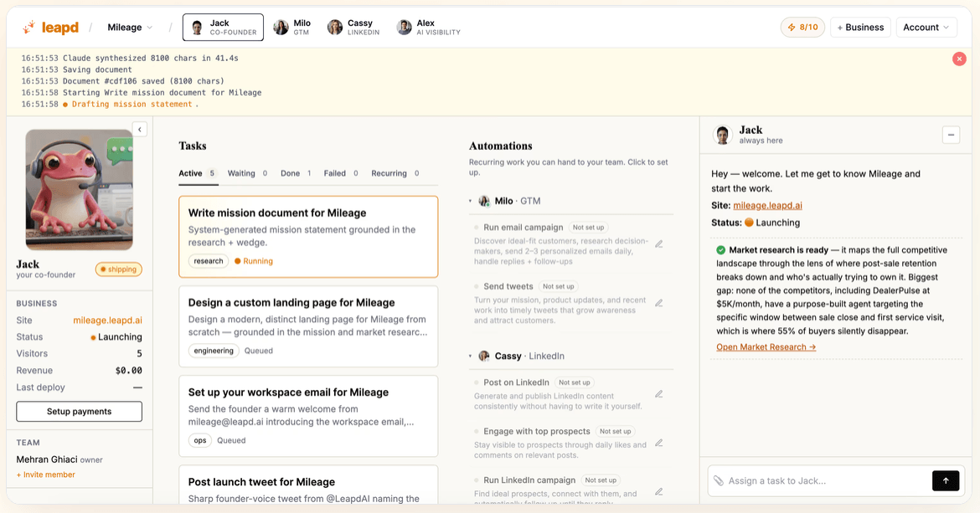Click Jack's avatar in chat header

[723, 135]
